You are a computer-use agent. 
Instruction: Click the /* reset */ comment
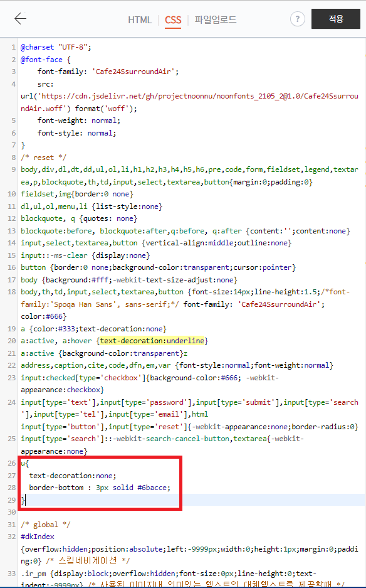coord(43,158)
